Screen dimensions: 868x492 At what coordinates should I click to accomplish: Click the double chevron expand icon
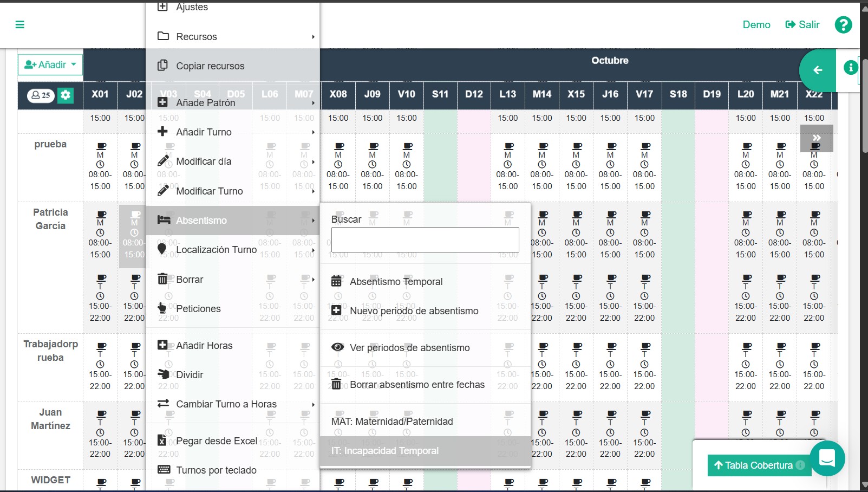click(x=817, y=138)
